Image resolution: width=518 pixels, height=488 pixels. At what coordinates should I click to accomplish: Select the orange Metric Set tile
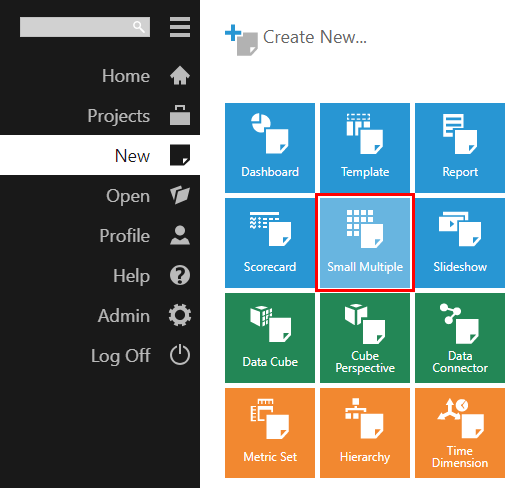tap(270, 433)
